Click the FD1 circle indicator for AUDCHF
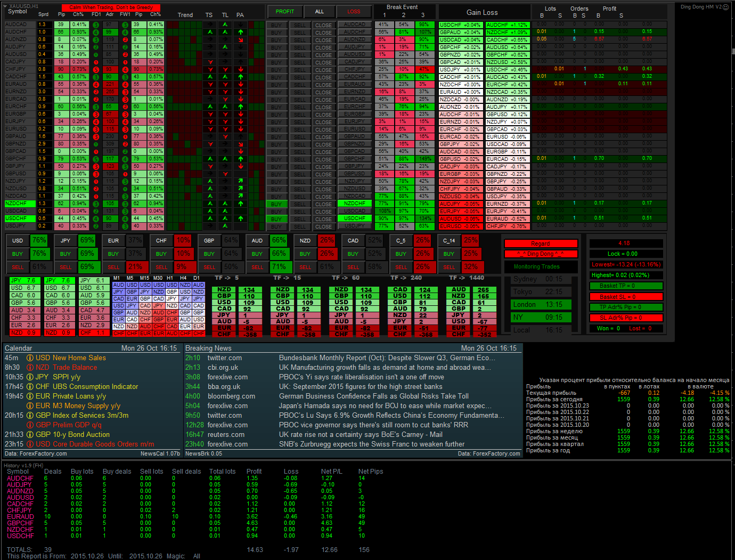 (95, 32)
